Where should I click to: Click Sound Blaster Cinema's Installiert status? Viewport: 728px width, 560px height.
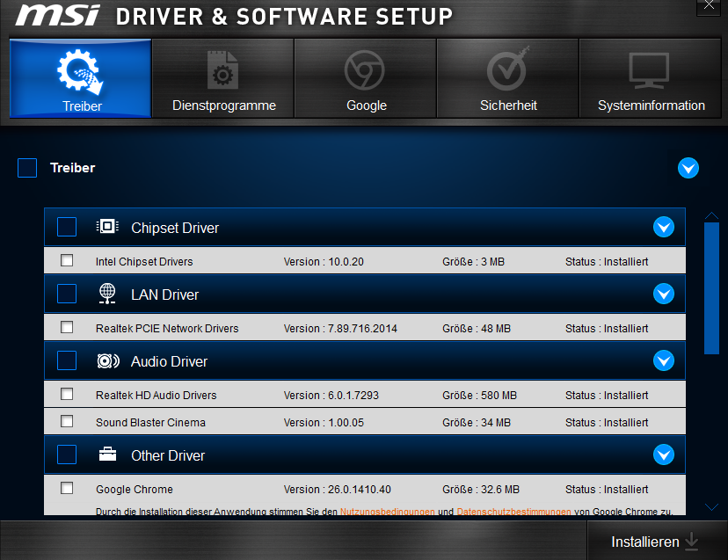click(x=607, y=423)
